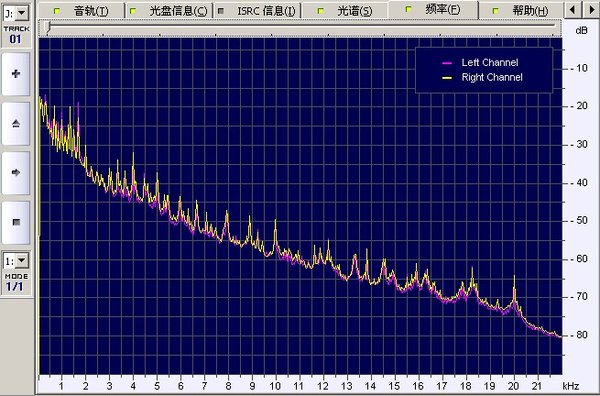Click the -50 dB axis label

pos(579,221)
